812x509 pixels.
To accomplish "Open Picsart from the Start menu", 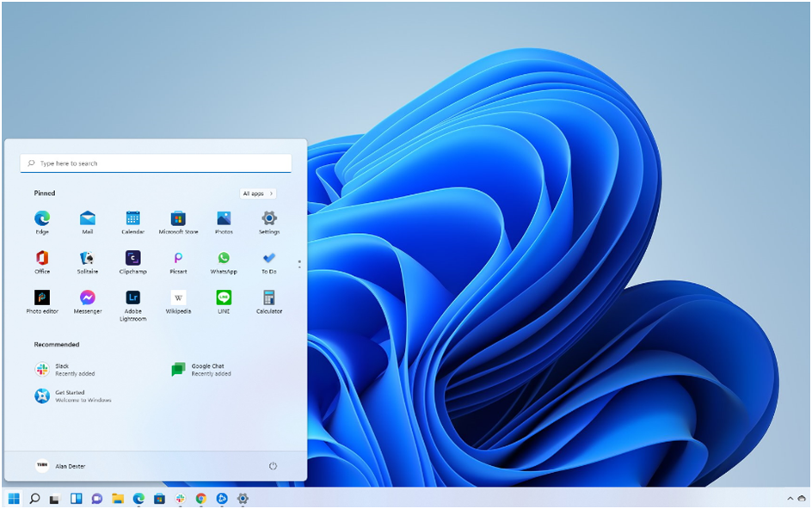I will 178,258.
